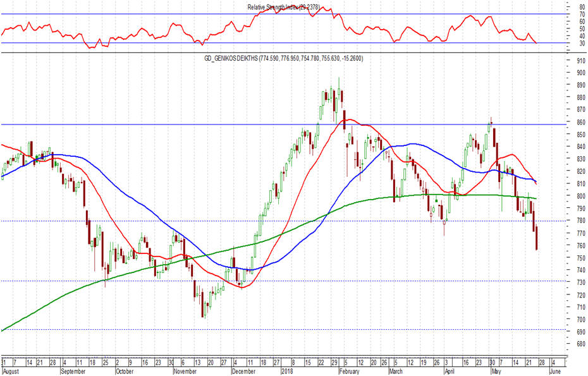Click the RSI scale value 50
The width and height of the screenshot is (588, 376).
(582, 29)
